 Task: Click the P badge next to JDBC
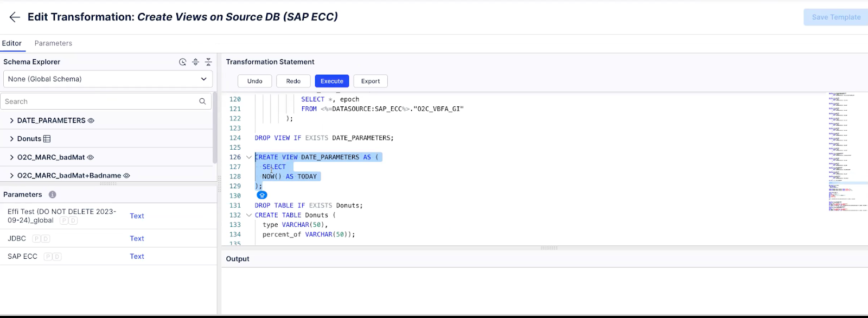point(36,239)
